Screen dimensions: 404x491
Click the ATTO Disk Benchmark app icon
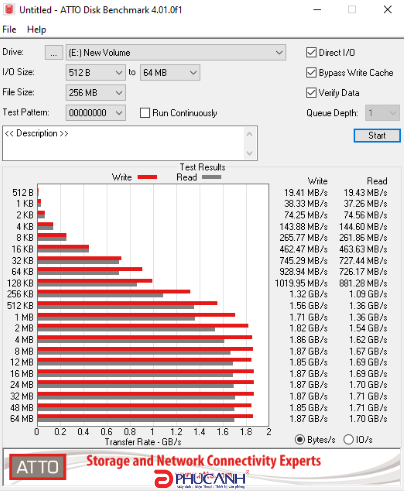9,9
